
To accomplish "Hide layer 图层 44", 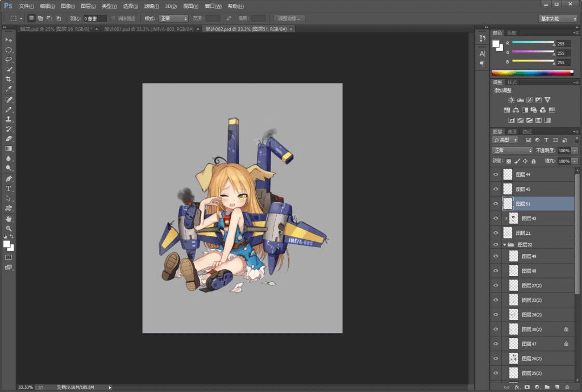I will click(496, 174).
